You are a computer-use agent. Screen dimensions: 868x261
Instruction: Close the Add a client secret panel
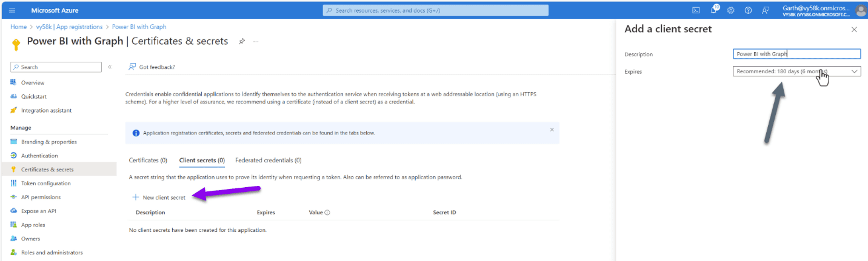(x=854, y=29)
